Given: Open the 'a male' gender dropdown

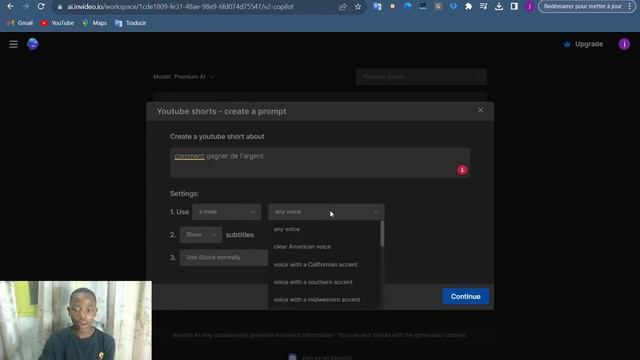Looking at the screenshot, I should 227,212.
